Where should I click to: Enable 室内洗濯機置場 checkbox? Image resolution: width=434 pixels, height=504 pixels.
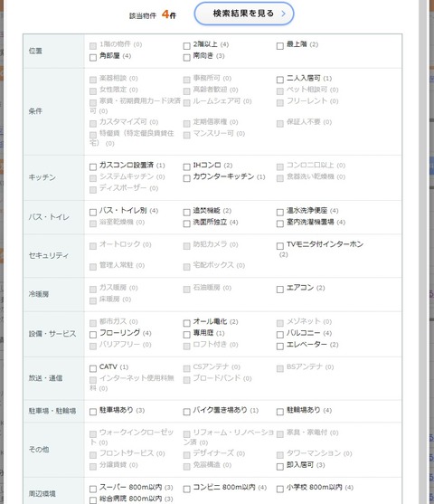(x=279, y=223)
